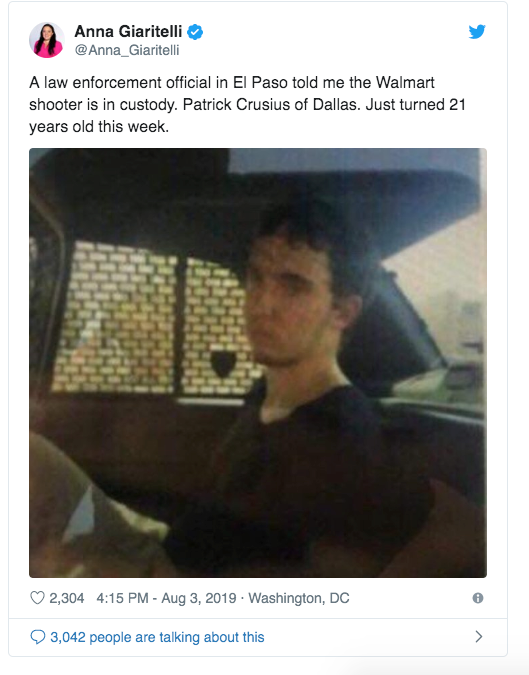Open "3,042 people are talking about this"
The image size is (529, 675).
click(x=157, y=637)
